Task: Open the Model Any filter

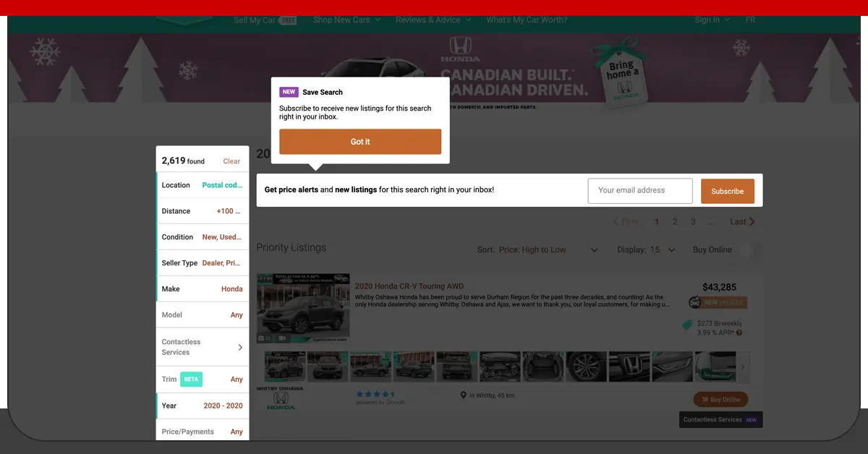Action: [x=203, y=315]
